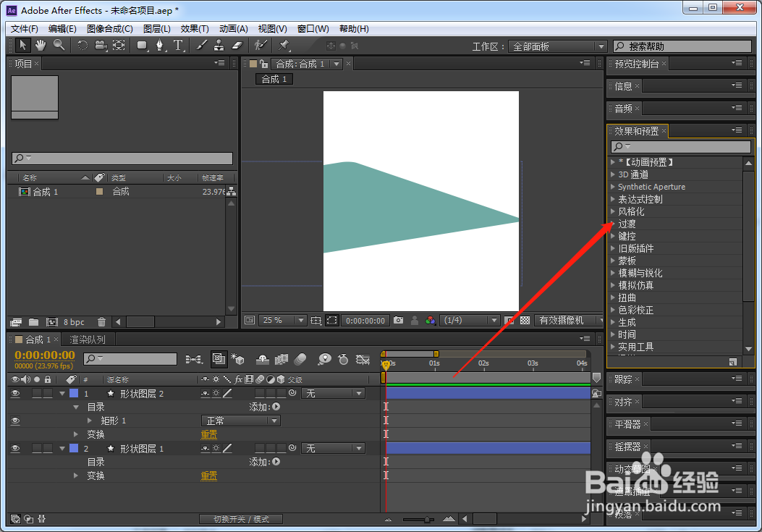Viewport: 762px width, 532px height.
Task: Click the 搜索帮助 search field
Action: [x=682, y=46]
